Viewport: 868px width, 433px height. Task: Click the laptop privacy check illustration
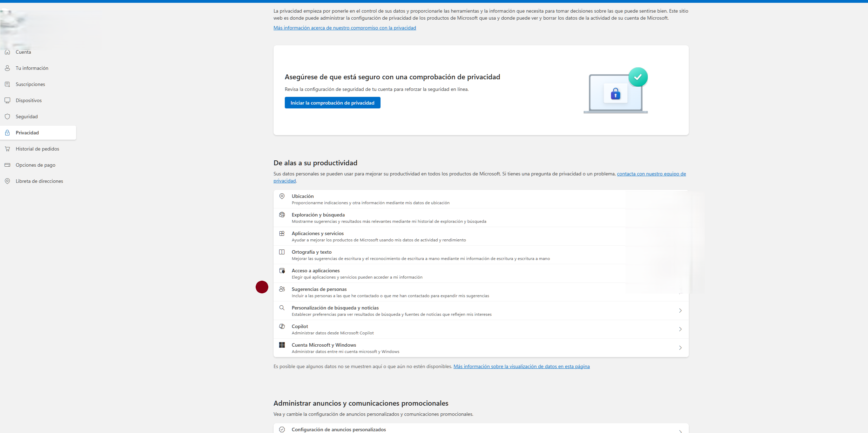616,90
